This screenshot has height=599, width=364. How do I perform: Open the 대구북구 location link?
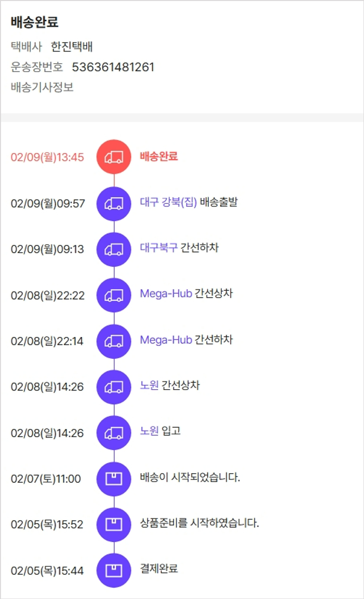pos(159,248)
